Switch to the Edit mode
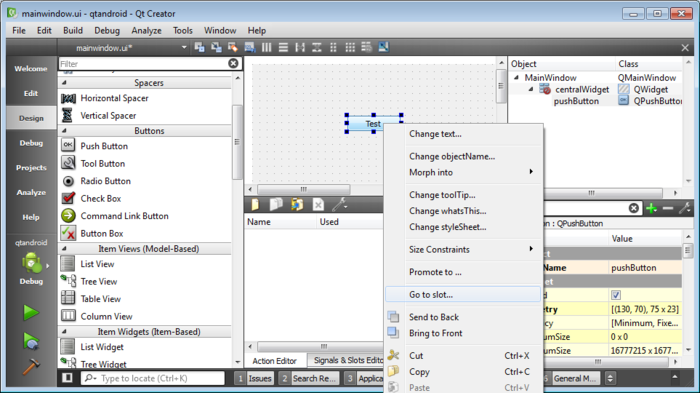This screenshot has width=700, height=393. click(x=31, y=93)
